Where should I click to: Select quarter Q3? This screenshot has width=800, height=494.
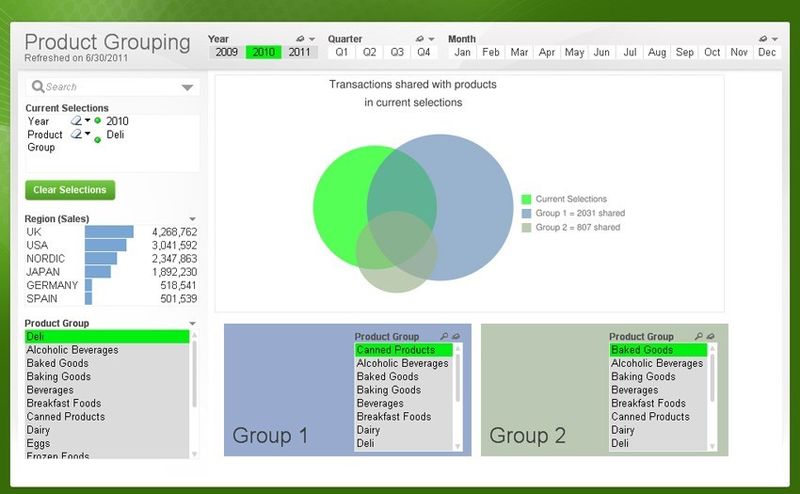tap(396, 52)
